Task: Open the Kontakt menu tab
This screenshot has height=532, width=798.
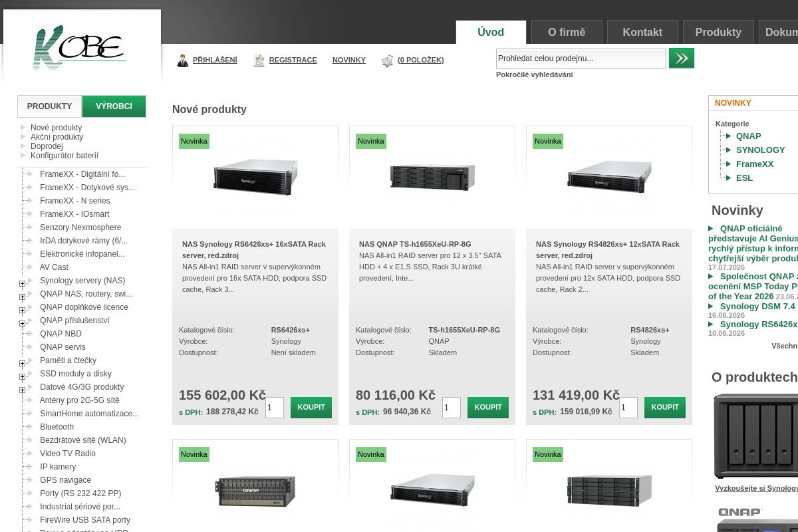Action: [x=642, y=32]
